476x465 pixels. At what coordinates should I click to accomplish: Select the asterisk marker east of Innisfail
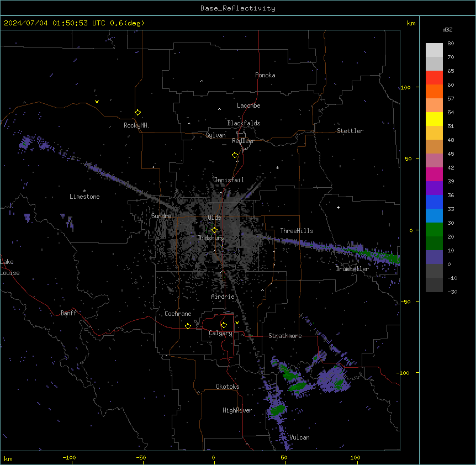point(277,167)
